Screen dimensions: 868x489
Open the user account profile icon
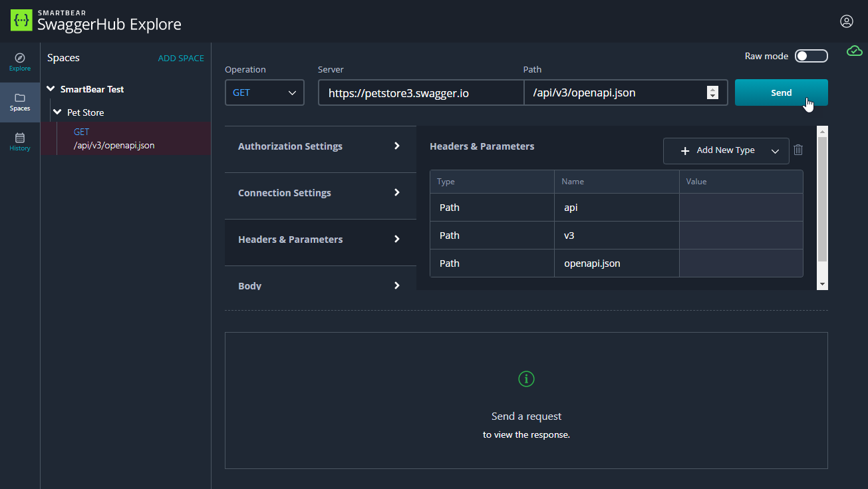click(x=847, y=21)
